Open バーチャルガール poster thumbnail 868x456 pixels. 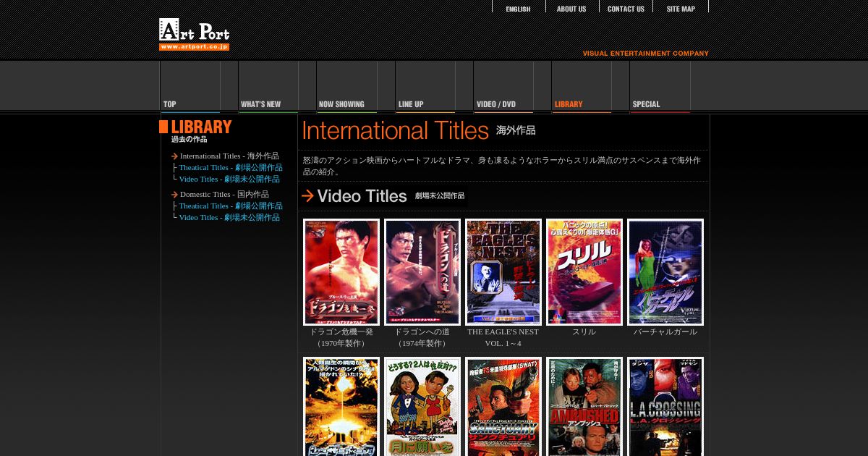pyautogui.click(x=665, y=272)
